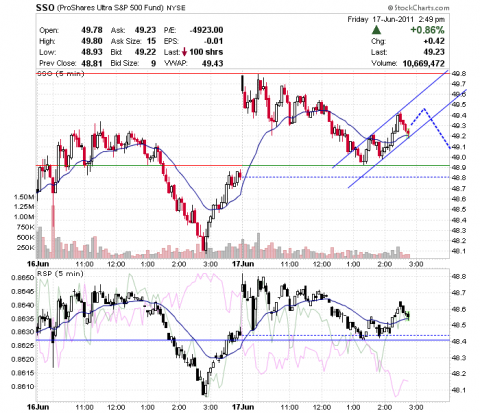The image size is (480, 413).
Task: Click the 0.8610 ratio label on lower chart
Action: (22, 387)
